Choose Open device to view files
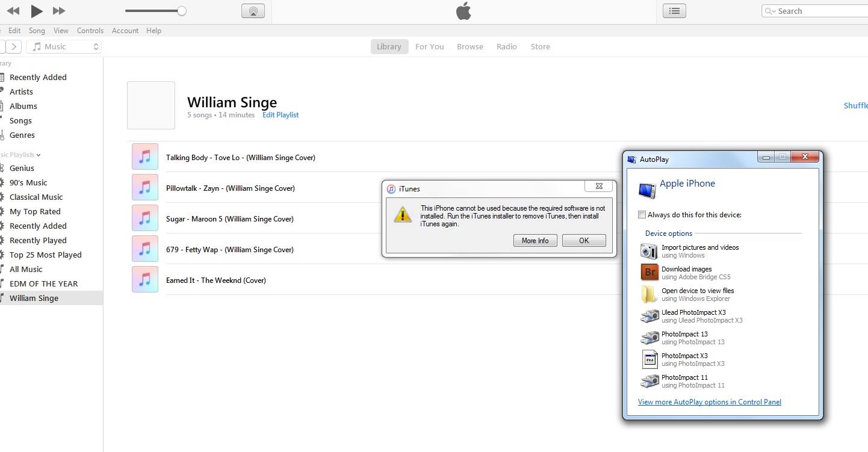The height and width of the screenshot is (452, 868). click(687, 294)
